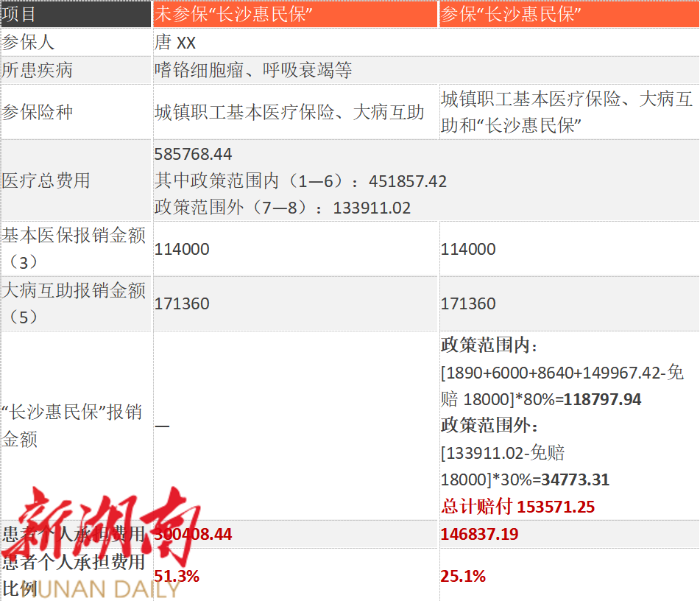Select the 总计赔付 153571.25 red text
The height and width of the screenshot is (601, 700).
517,507
